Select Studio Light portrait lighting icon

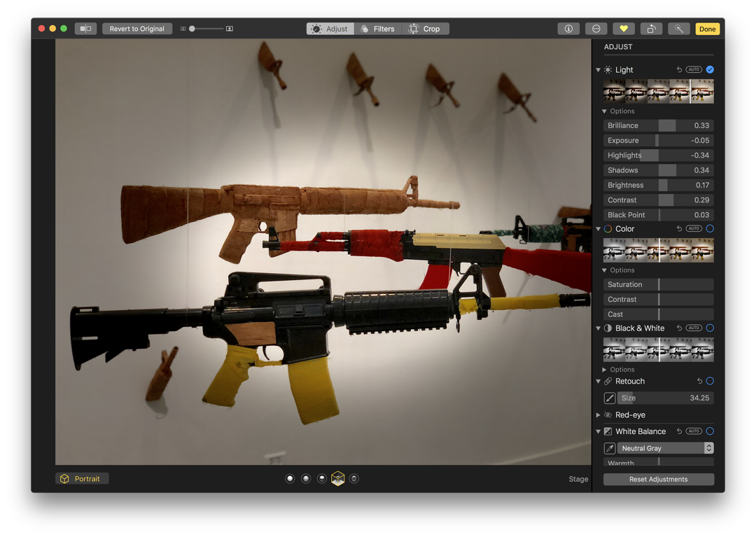tap(306, 479)
